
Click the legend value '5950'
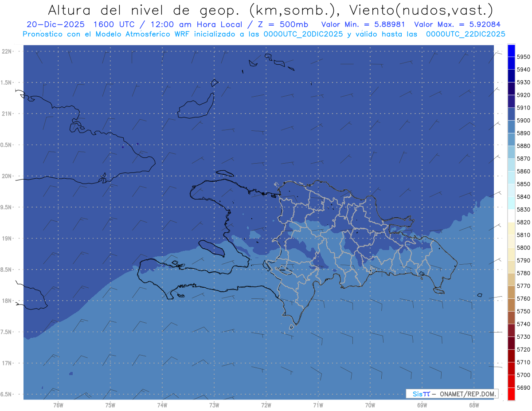523,57
